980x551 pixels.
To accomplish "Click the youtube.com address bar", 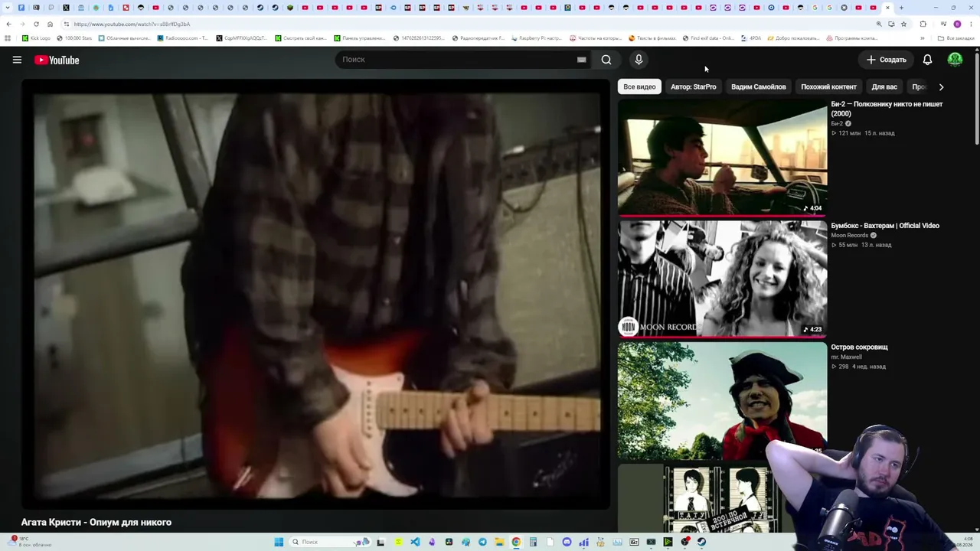I will tap(467, 24).
